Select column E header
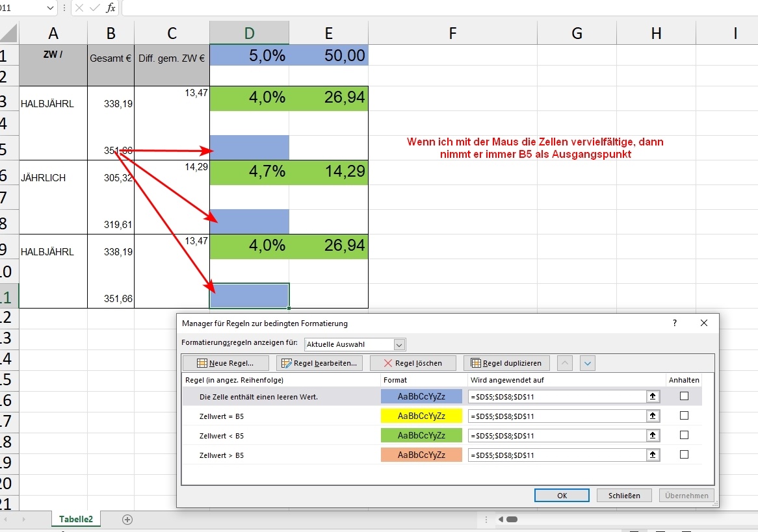 click(329, 33)
